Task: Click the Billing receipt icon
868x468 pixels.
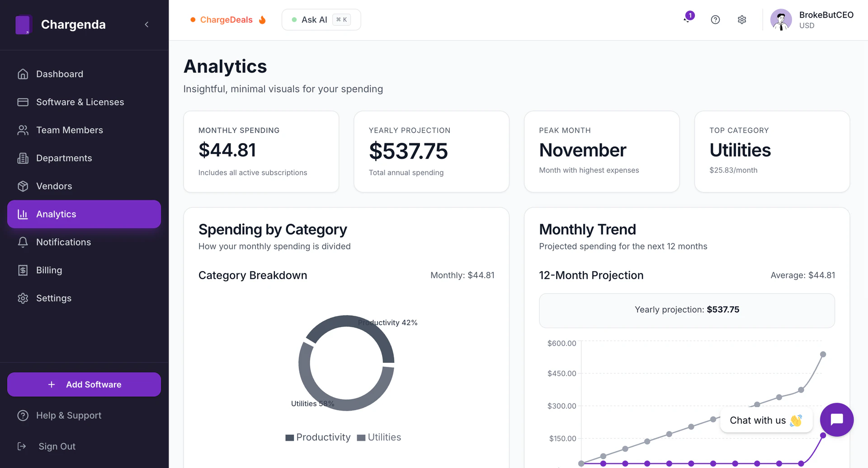Action: coord(23,270)
